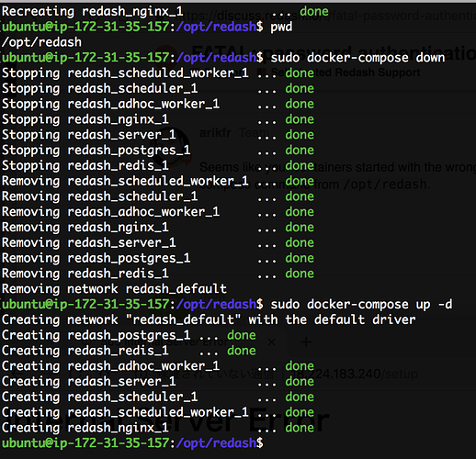Open 'Redash Support' category link in background browser
This screenshot has height=459, width=476.
[x=378, y=73]
